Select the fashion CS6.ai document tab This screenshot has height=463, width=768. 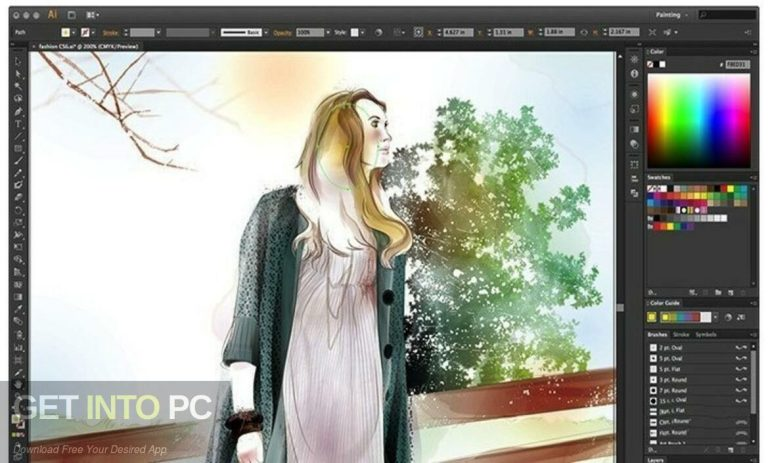pyautogui.click(x=89, y=47)
